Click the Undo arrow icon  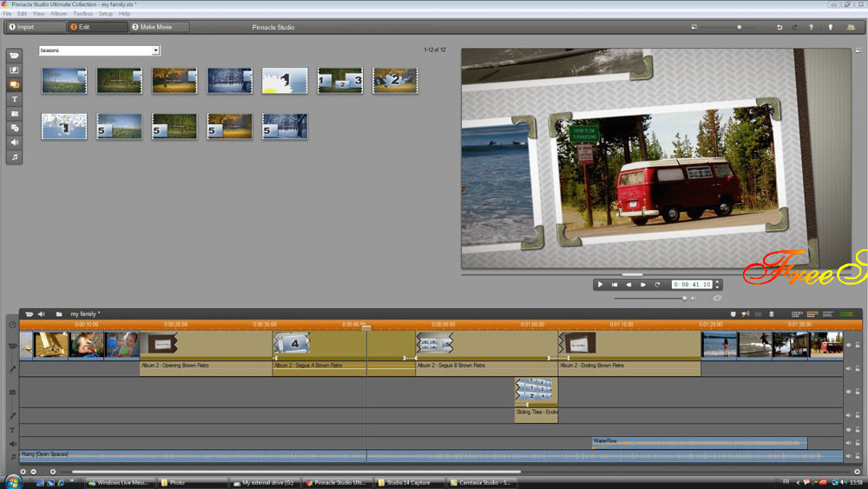(779, 27)
